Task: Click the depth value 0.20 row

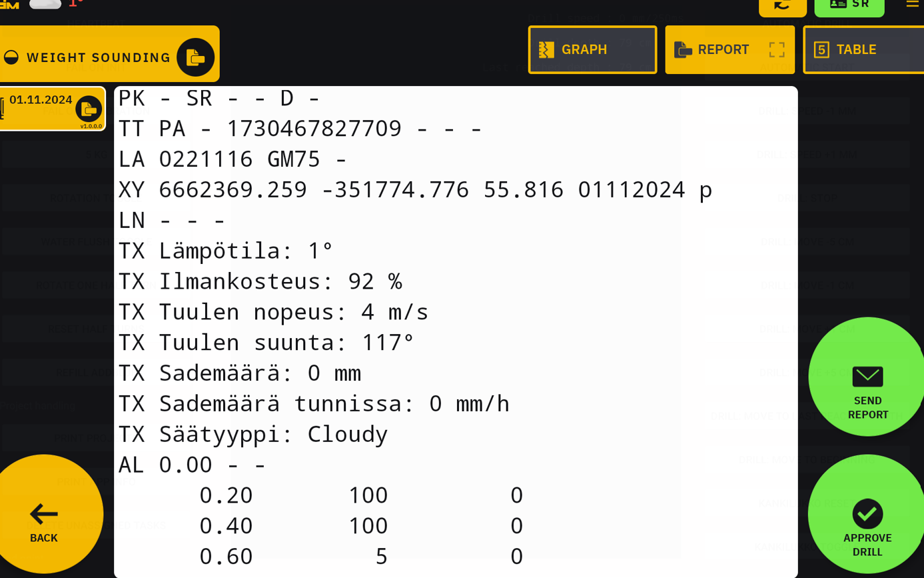Action: [361, 495]
